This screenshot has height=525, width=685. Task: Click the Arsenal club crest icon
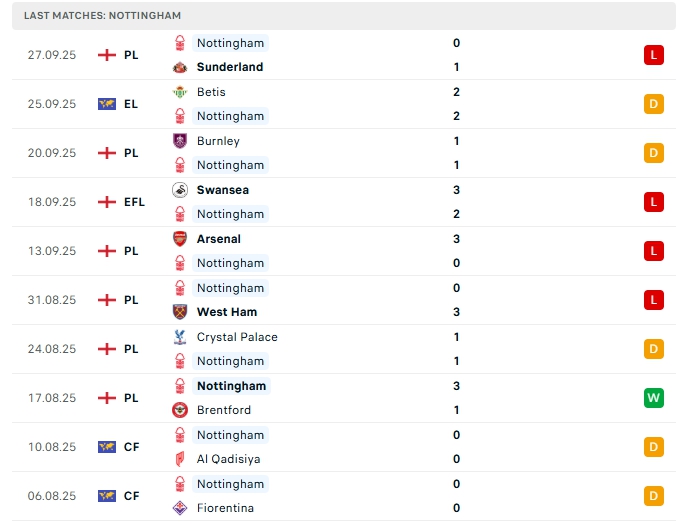pyautogui.click(x=180, y=239)
